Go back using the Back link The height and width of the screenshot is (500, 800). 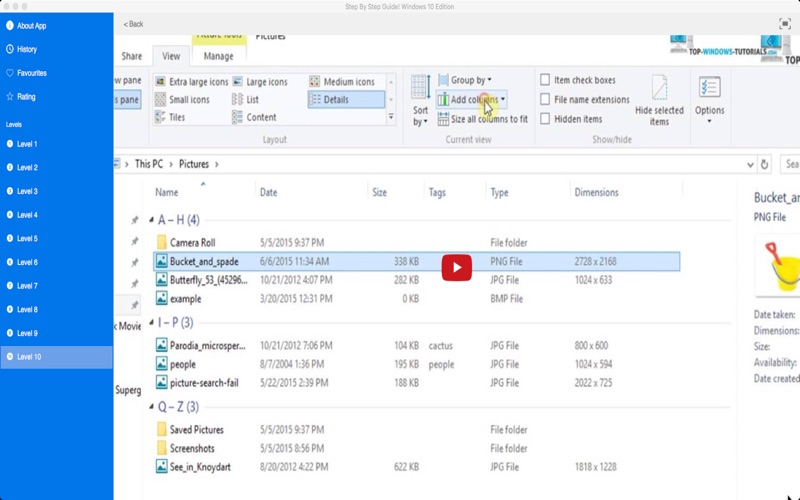[x=133, y=24]
